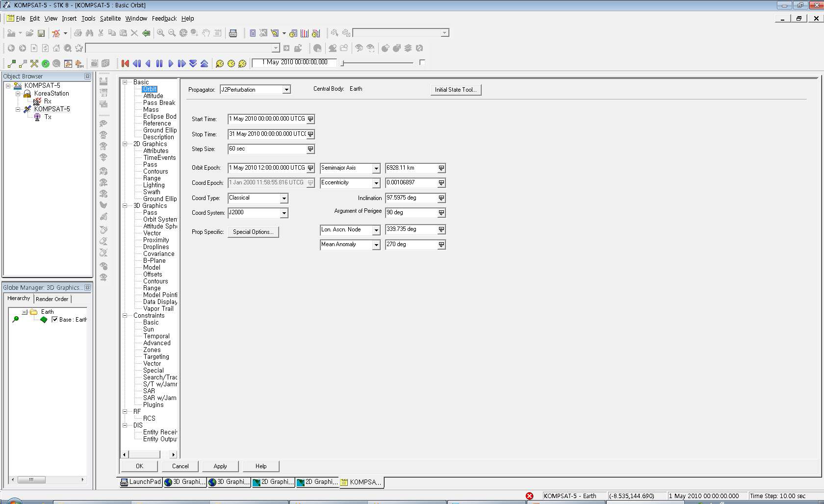Image resolution: width=824 pixels, height=504 pixels.
Task: Open unit options for Inclination value
Action: [x=441, y=198]
